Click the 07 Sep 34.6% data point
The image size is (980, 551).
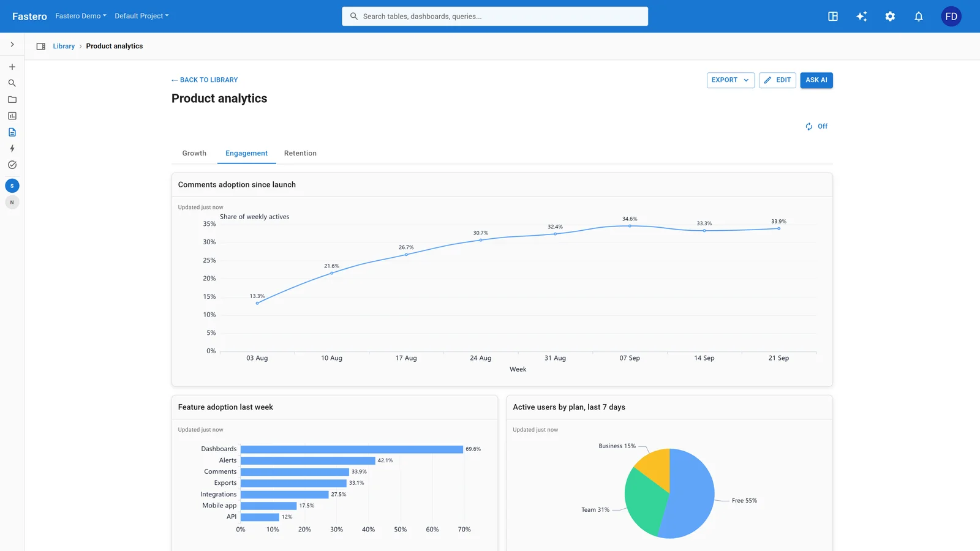(x=630, y=226)
